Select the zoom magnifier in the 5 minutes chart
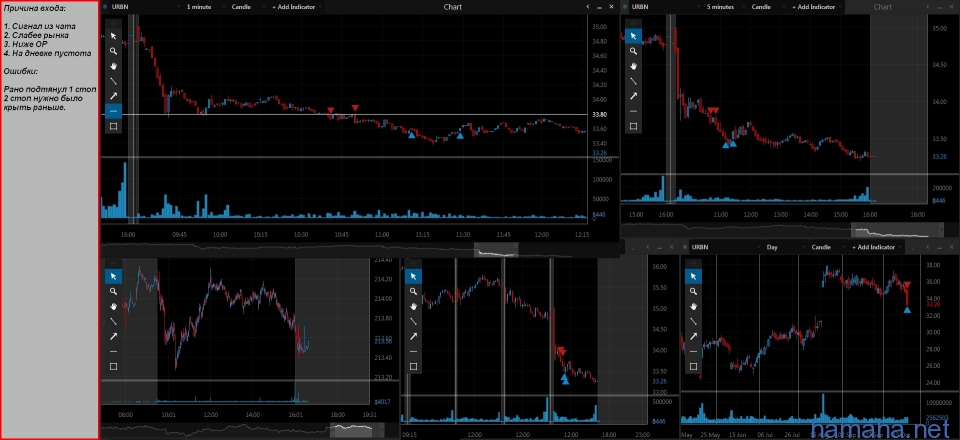 [x=634, y=51]
